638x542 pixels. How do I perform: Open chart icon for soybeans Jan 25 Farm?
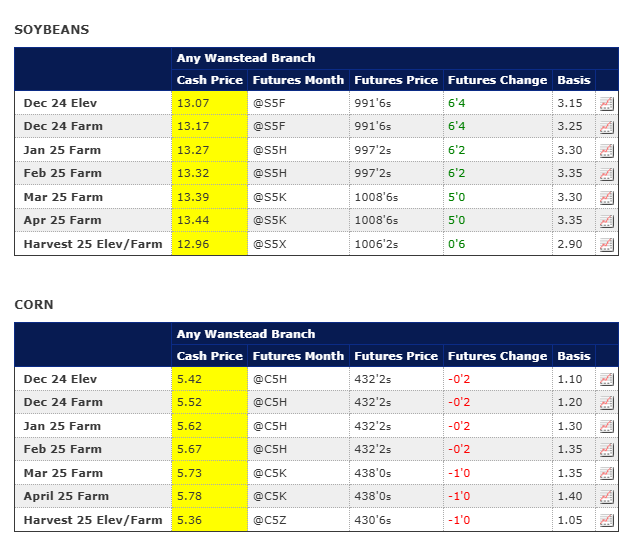click(606, 150)
